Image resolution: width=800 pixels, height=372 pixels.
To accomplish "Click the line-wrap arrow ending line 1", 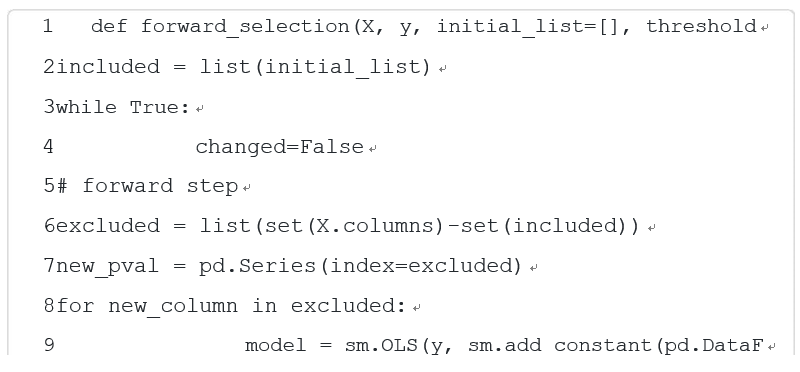I will (764, 28).
